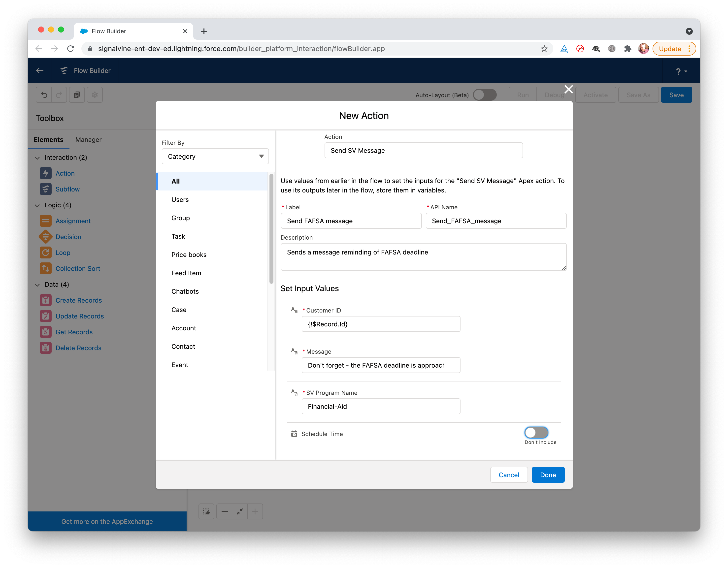The height and width of the screenshot is (568, 728).
Task: Click the Description text area
Action: pyautogui.click(x=423, y=257)
